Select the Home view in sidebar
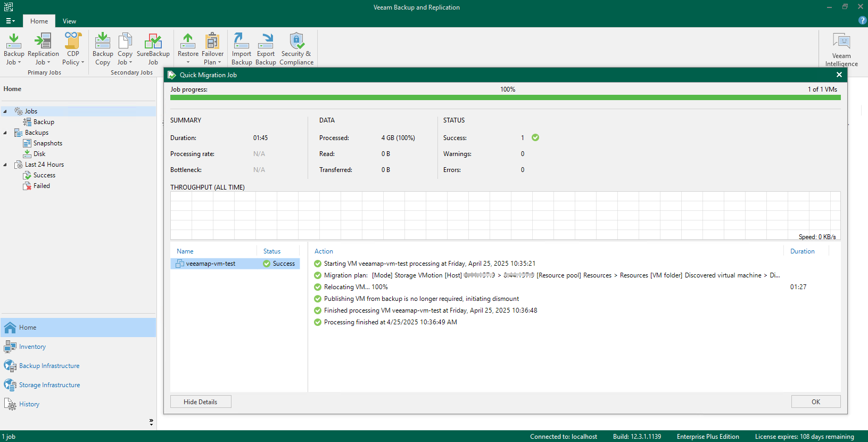The width and height of the screenshot is (868, 442). [78, 328]
